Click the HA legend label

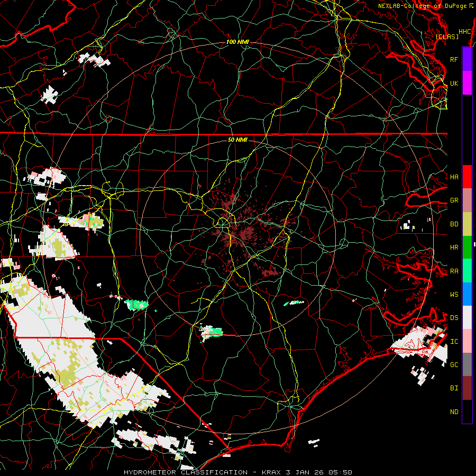tap(454, 177)
